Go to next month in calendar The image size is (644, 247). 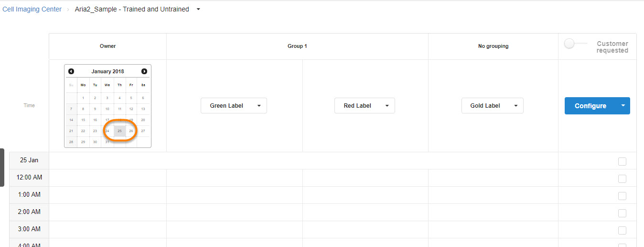tap(144, 71)
